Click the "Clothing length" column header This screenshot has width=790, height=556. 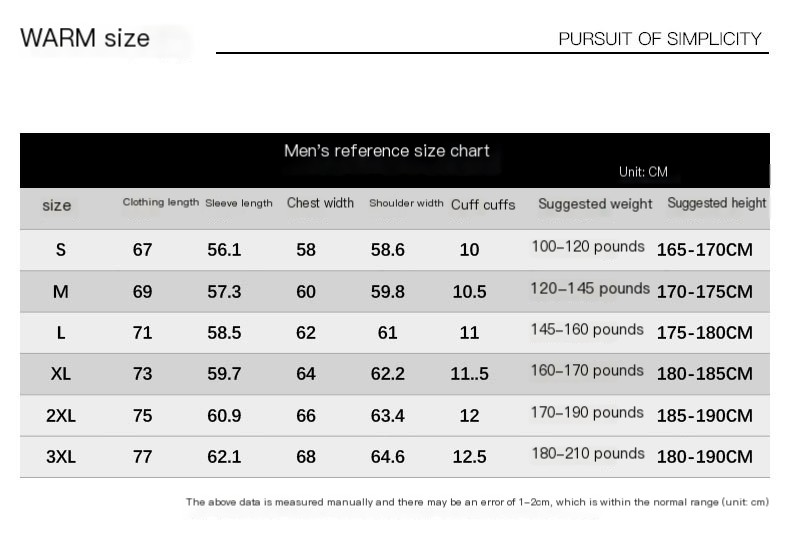click(x=161, y=202)
